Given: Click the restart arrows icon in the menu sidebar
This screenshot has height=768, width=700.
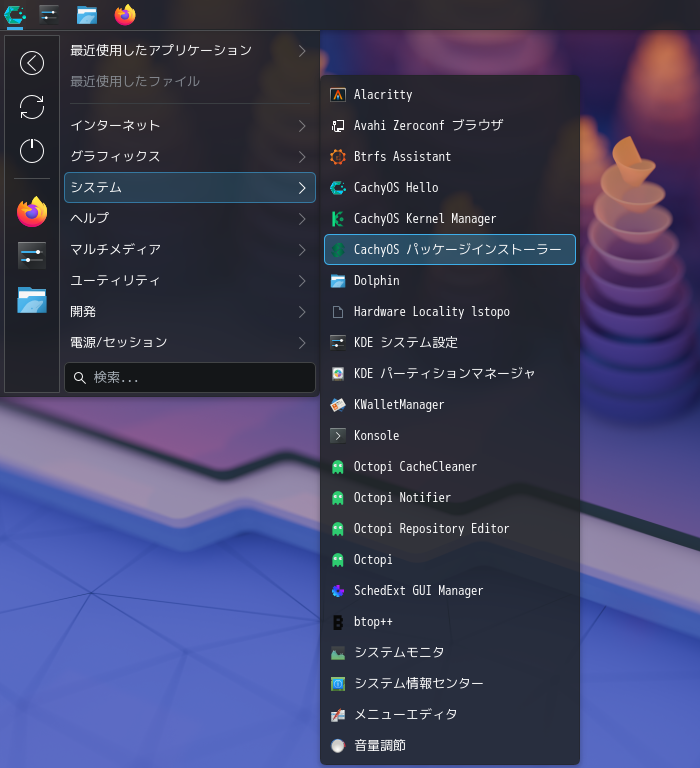Looking at the screenshot, I should (x=32, y=107).
